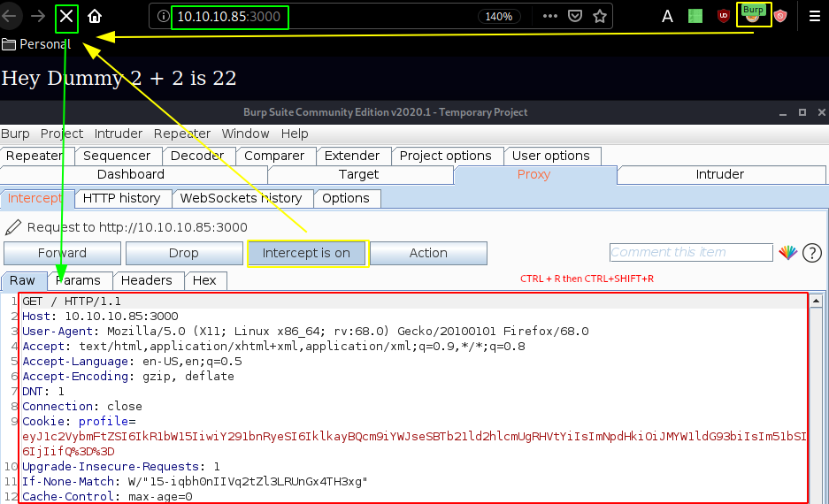Open the Intruder menu in menu bar
Viewport: 829px width, 504px height.
tap(119, 134)
